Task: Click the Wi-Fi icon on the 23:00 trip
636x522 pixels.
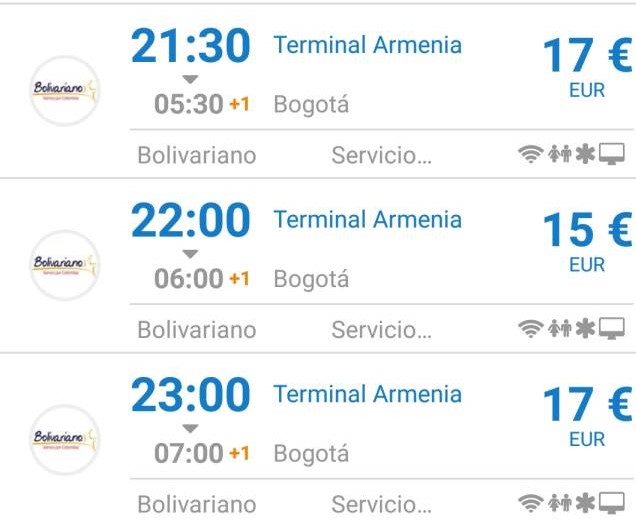Action: [529, 503]
